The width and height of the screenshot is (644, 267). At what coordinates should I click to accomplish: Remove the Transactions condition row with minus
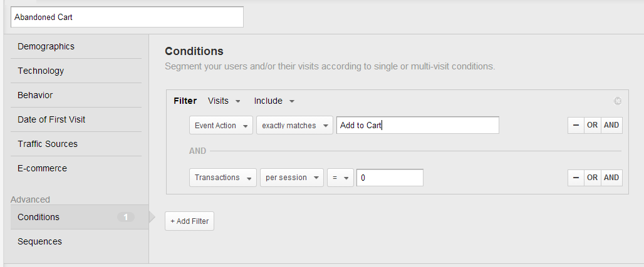click(x=576, y=178)
